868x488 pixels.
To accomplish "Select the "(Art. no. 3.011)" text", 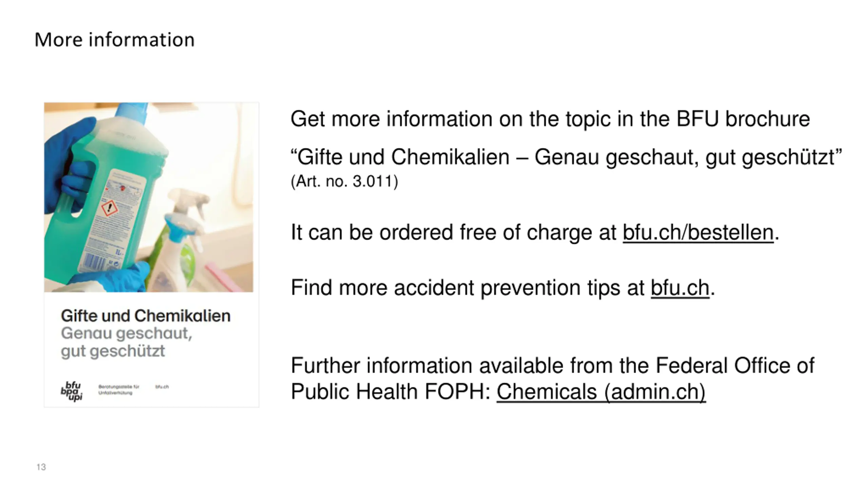I will (344, 181).
